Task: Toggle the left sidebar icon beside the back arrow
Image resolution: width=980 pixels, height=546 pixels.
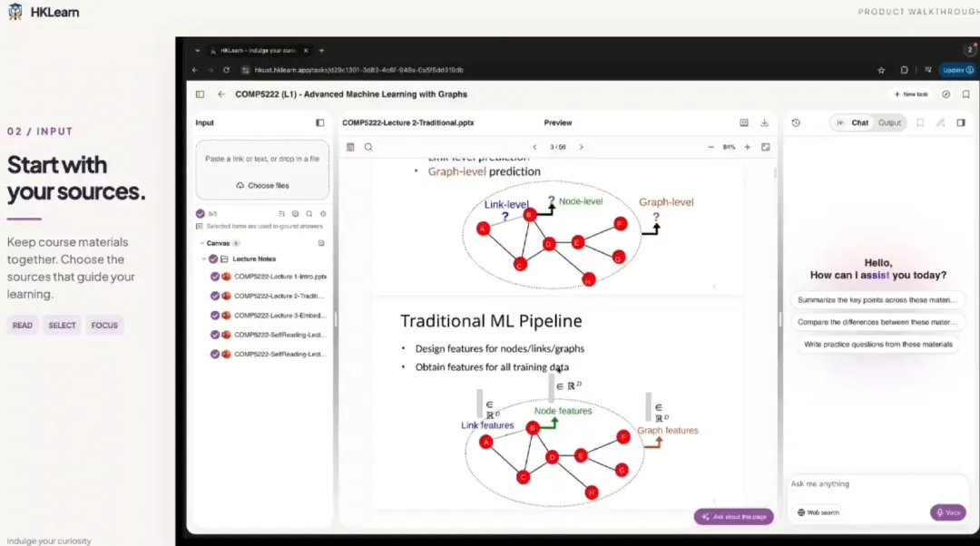Action: (200, 94)
